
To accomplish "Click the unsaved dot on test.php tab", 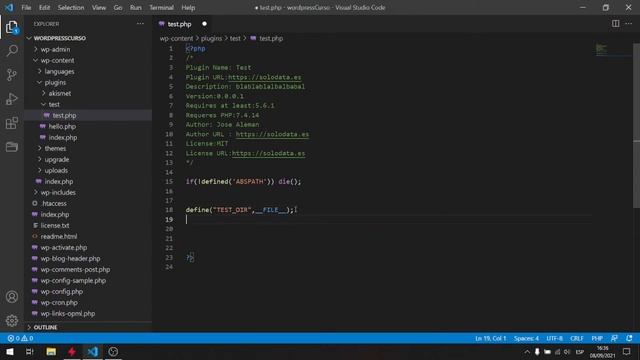I will pyautogui.click(x=204, y=24).
